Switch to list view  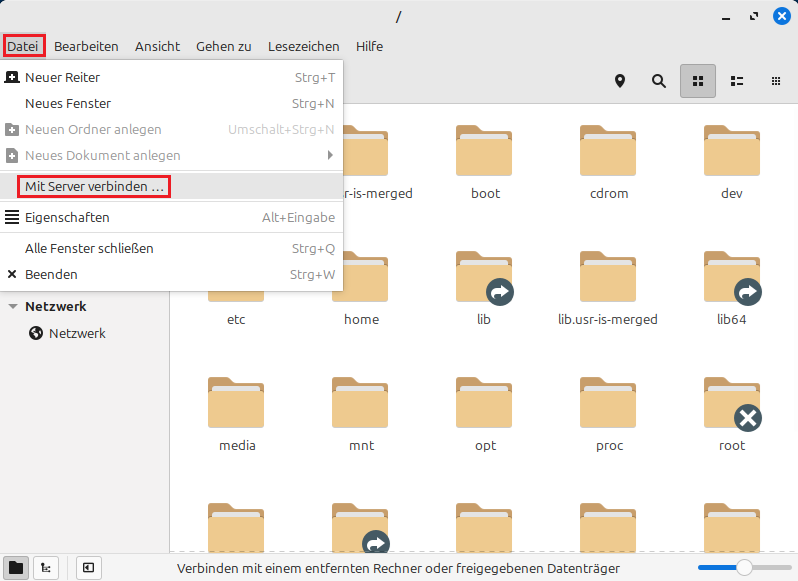pos(737,81)
